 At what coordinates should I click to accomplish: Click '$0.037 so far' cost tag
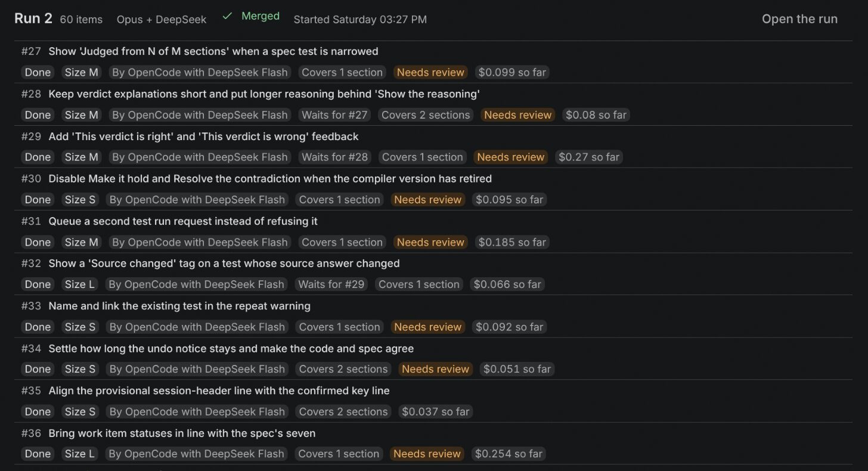point(436,411)
